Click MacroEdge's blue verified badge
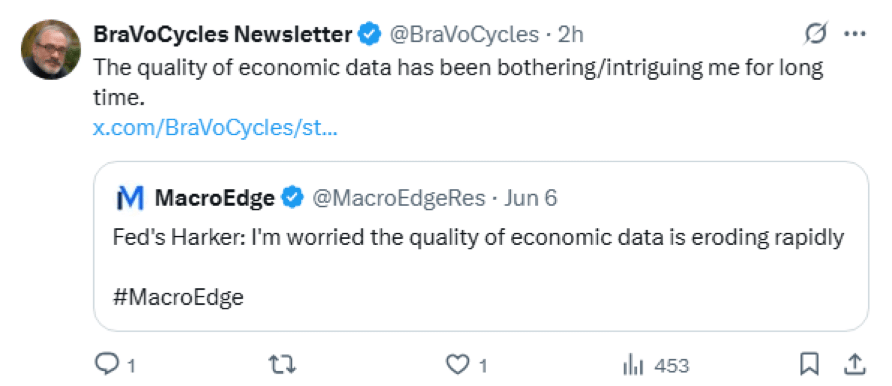The width and height of the screenshot is (892, 386). pyautogui.click(x=292, y=198)
